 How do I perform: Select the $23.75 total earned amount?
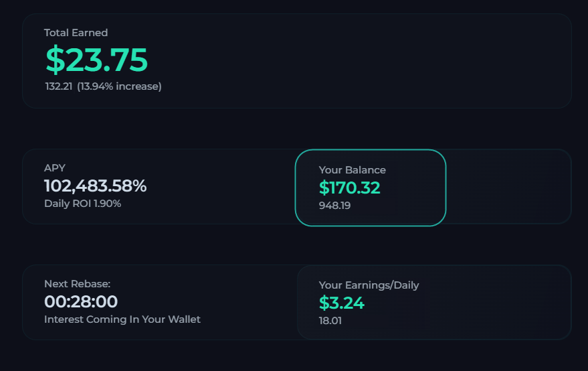pos(96,60)
